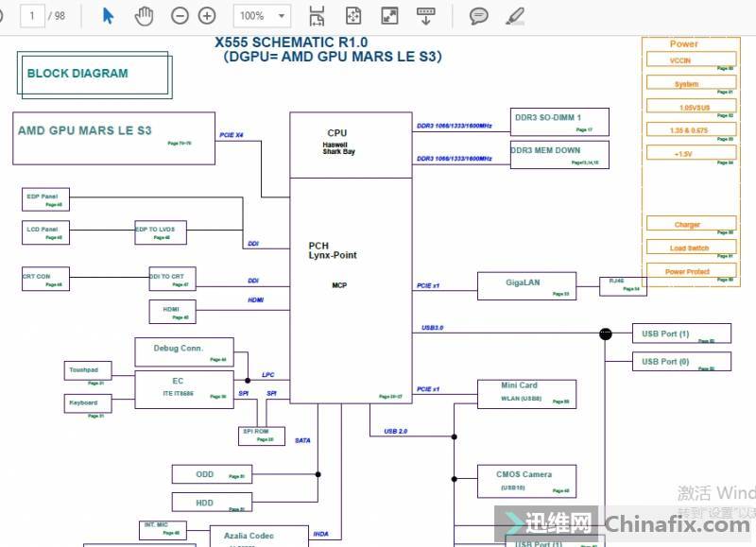Click the fit width scrolling icon
756x547 pixels.
pyautogui.click(x=317, y=16)
